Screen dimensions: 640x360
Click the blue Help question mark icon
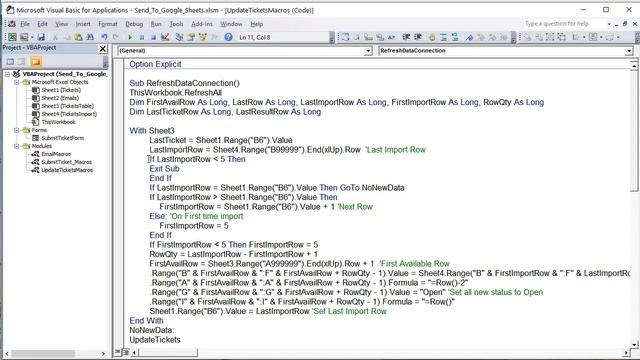[229, 37]
